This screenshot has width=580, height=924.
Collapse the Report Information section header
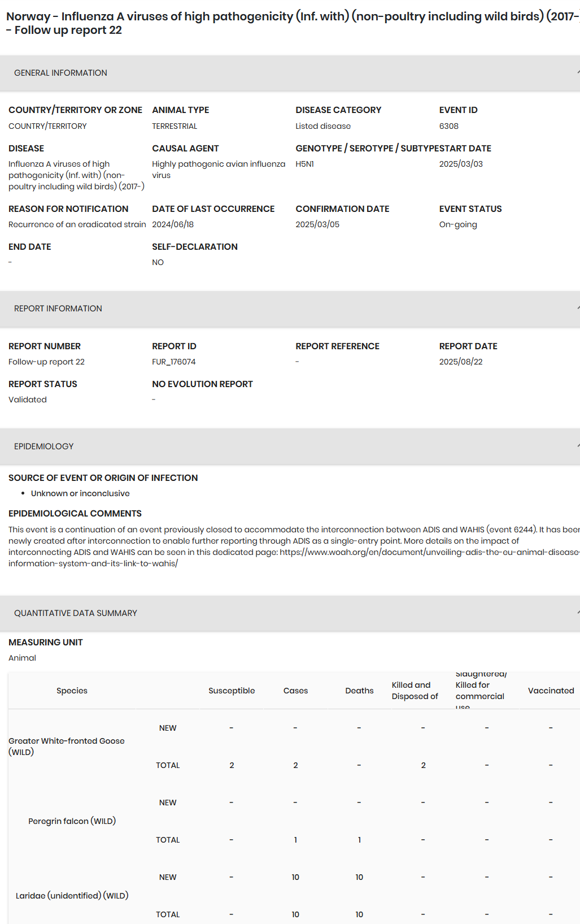point(577,309)
